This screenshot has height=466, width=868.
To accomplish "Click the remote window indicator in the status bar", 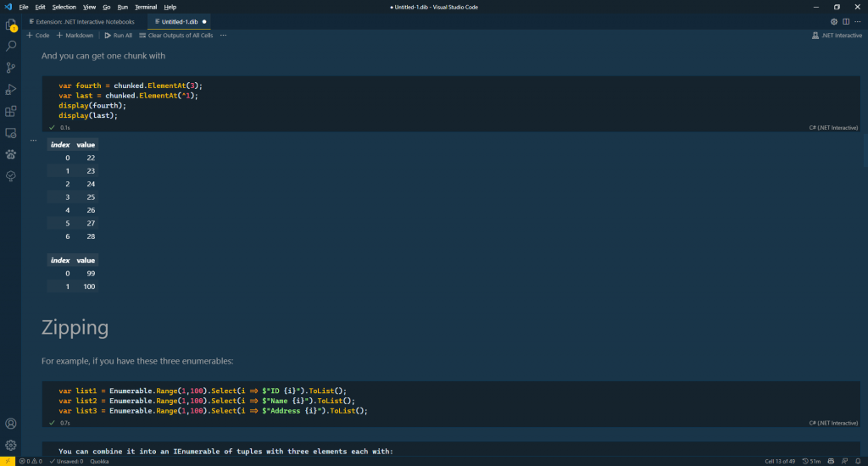I will point(7,461).
